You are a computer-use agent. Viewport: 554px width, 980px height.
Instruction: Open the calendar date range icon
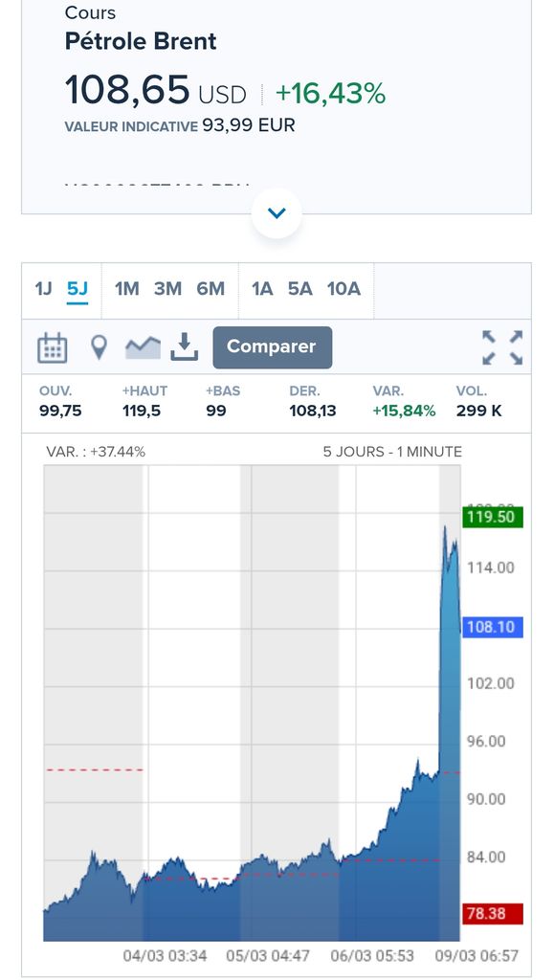coord(53,347)
